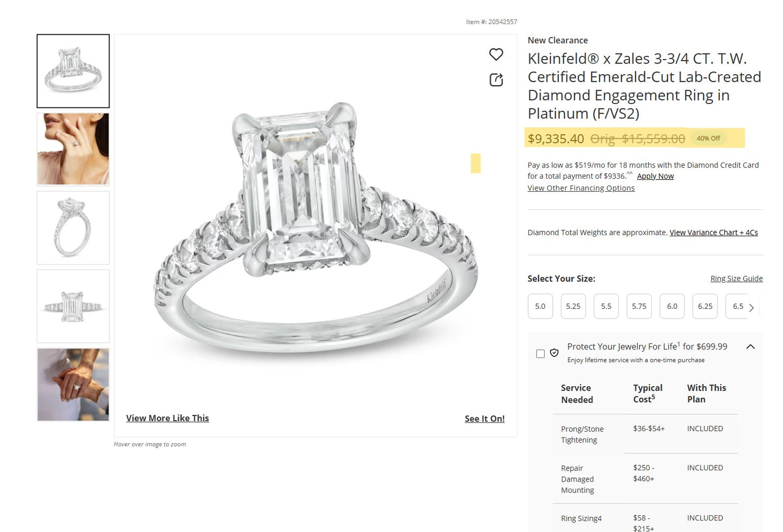The height and width of the screenshot is (532, 783).
Task: Pick ring size 6.25
Action: coord(705,306)
